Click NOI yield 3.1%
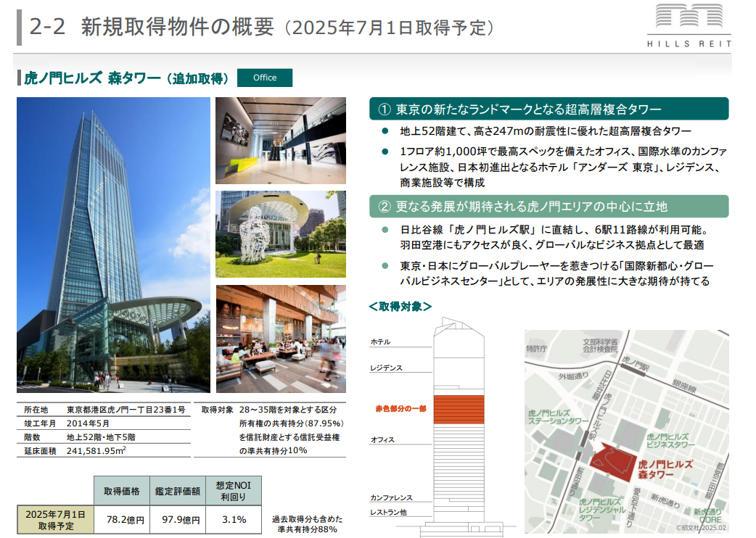756x538 pixels. (x=234, y=520)
